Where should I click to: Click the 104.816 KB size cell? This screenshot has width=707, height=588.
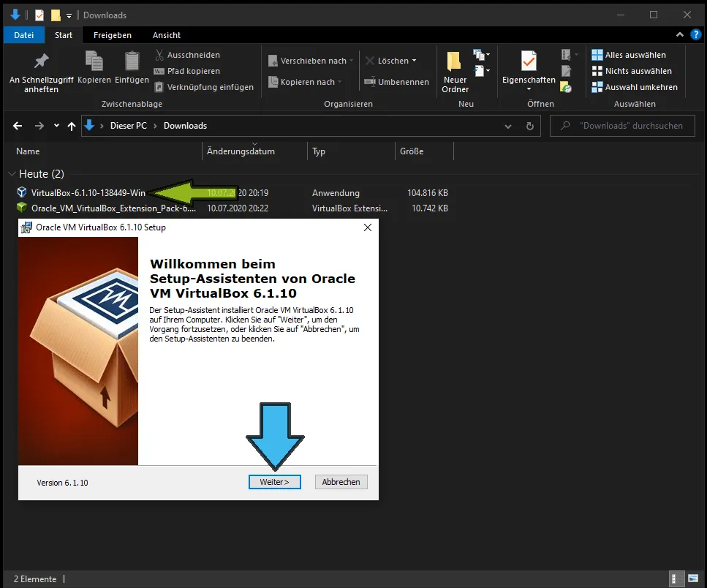(x=428, y=192)
